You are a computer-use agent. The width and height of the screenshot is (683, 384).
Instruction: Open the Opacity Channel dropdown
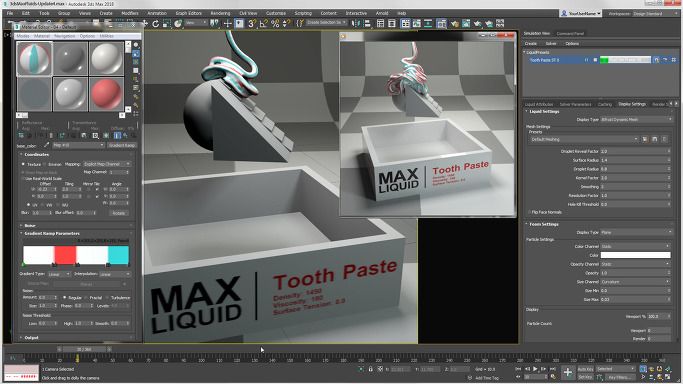tap(636, 264)
